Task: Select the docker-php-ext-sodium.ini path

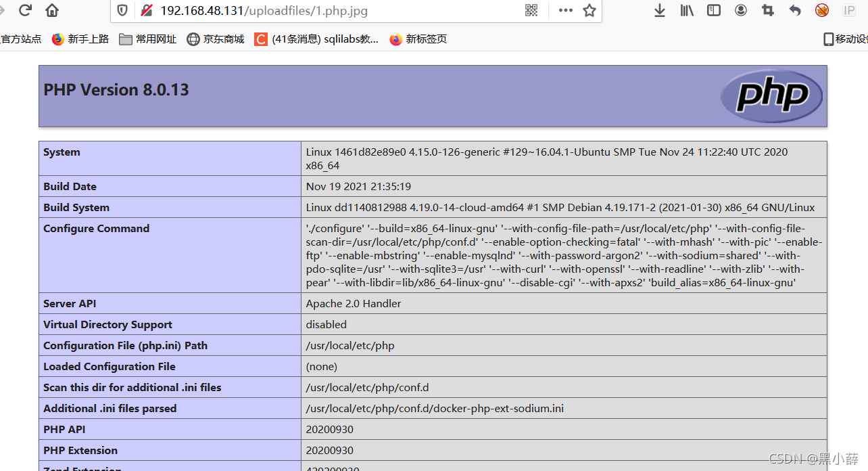Action: 435,409
